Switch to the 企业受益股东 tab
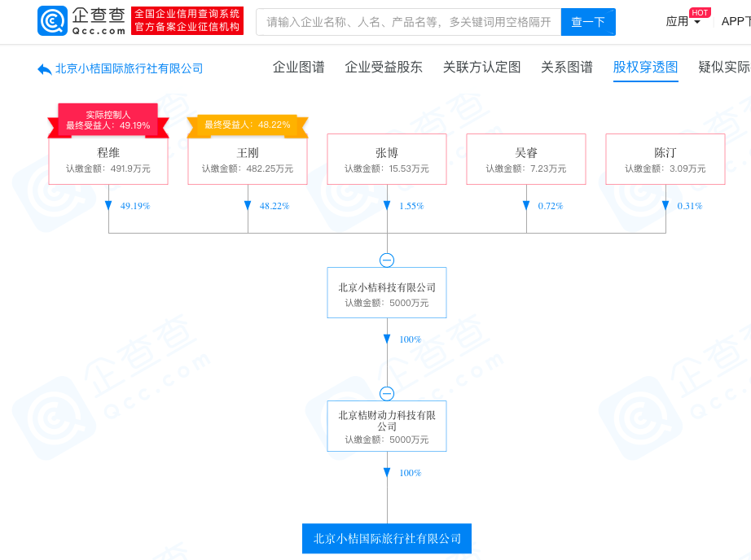The width and height of the screenshot is (751, 560). click(x=384, y=68)
